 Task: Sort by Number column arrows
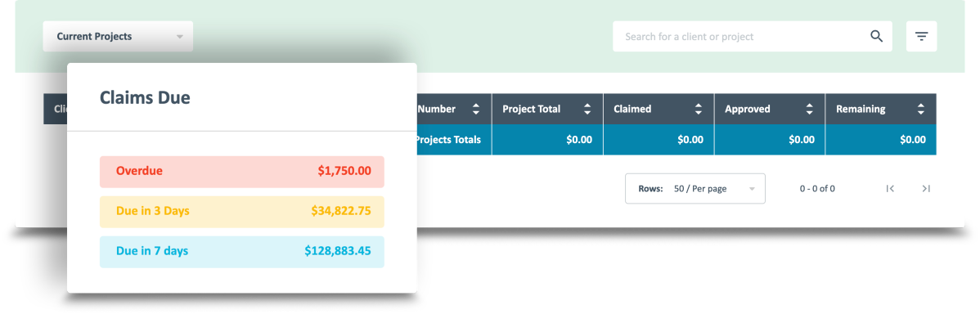tap(475, 110)
